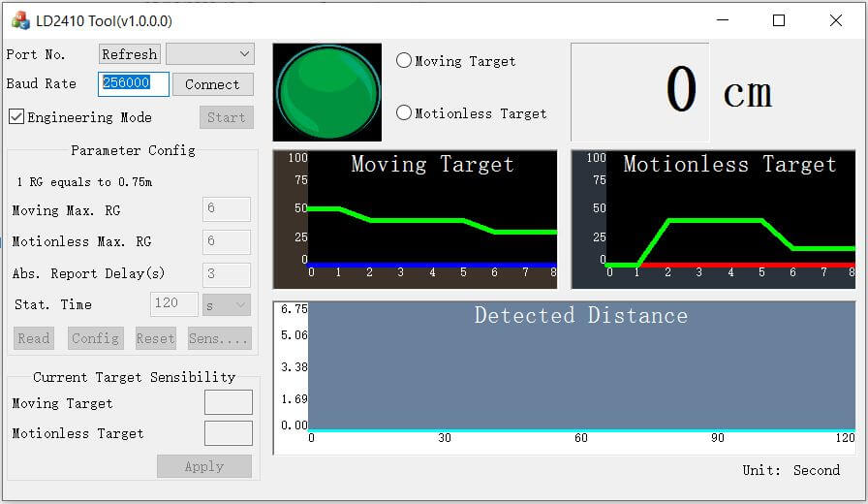This screenshot has width=868, height=504.
Task: Click the Baud Rate input field
Action: [134, 83]
